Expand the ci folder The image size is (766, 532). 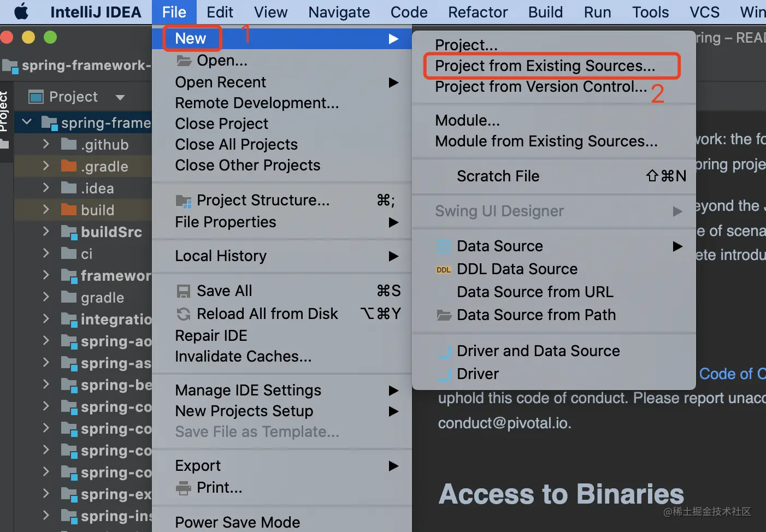coord(46,253)
